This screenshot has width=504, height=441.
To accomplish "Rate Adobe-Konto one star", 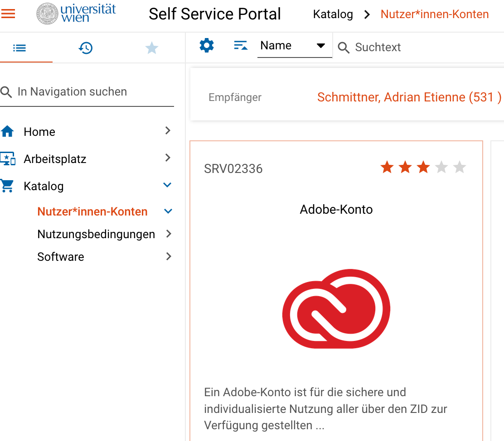I will (x=387, y=167).
